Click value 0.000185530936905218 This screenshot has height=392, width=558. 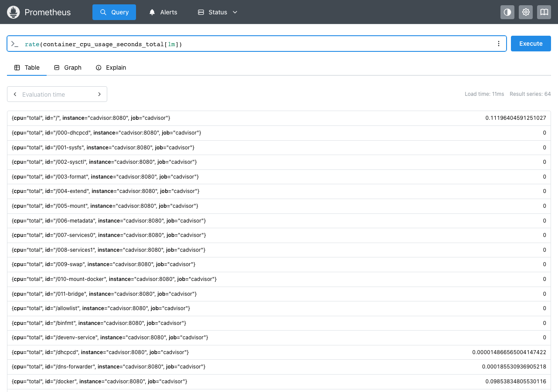tap(514, 367)
